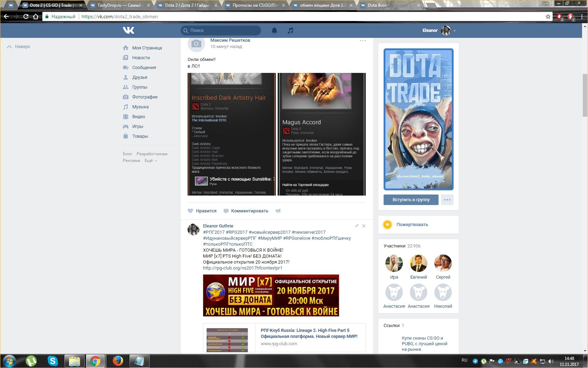Click the VK logo in header
588x368 pixels.
tap(128, 30)
